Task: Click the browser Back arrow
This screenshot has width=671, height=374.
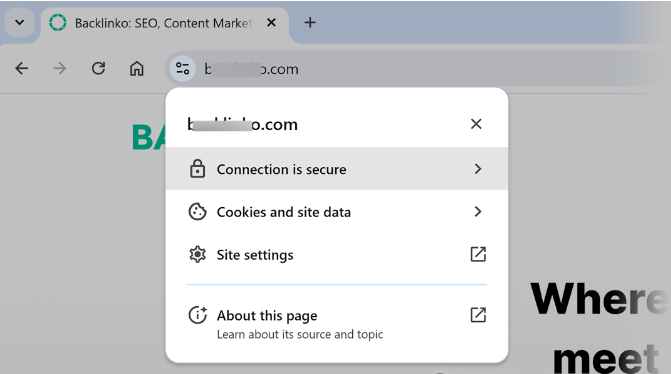Action: [21, 68]
